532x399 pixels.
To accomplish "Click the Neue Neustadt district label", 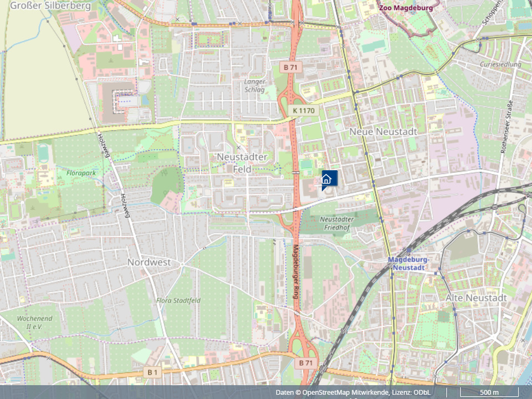I will pyautogui.click(x=383, y=132).
